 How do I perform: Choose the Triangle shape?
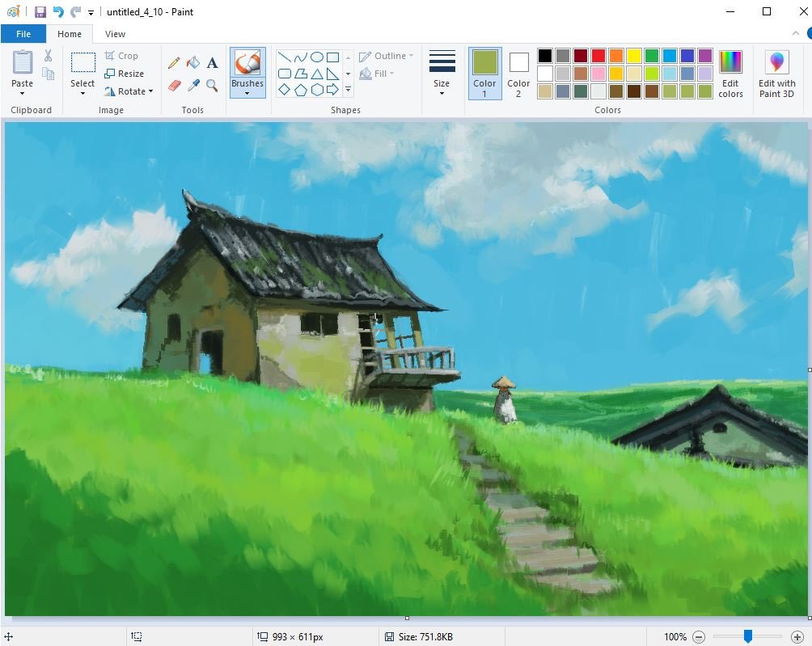click(x=317, y=74)
